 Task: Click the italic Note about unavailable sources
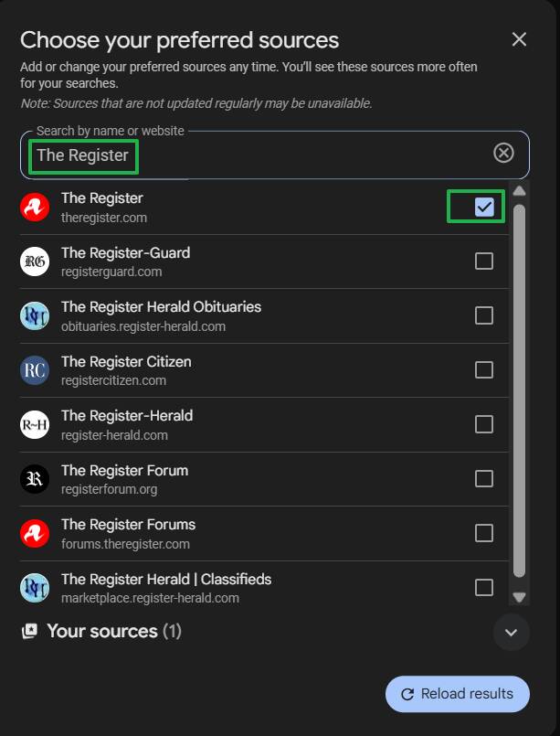196,103
